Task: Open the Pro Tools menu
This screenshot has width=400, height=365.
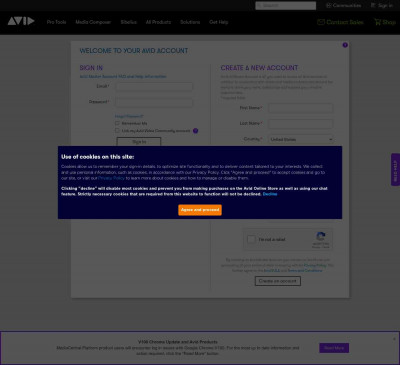Action: (56, 22)
